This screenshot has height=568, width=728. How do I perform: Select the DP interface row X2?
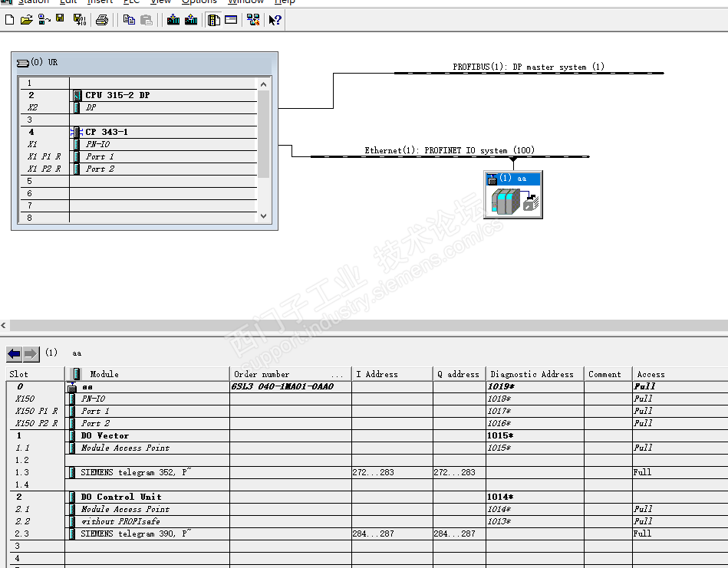click(140, 107)
